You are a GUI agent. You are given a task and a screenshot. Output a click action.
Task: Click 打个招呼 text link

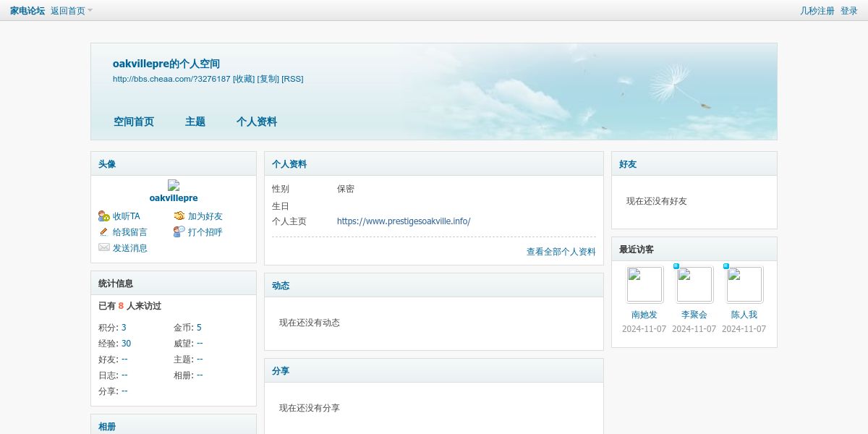click(205, 232)
